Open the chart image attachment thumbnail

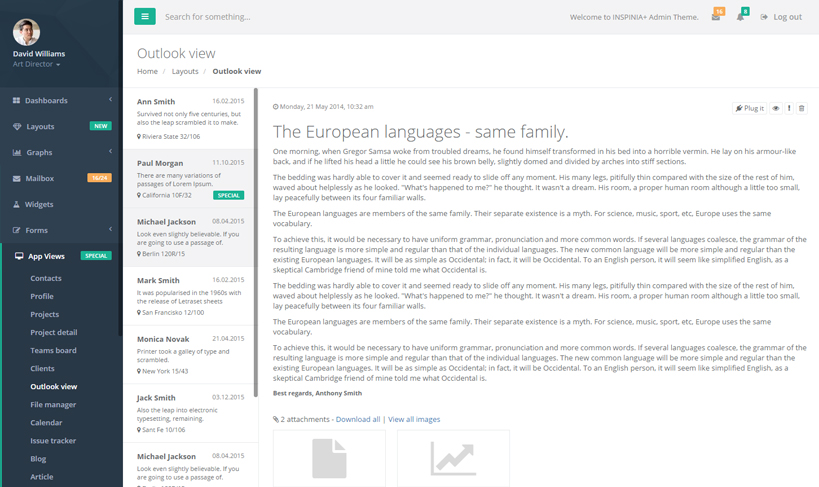coord(453,458)
